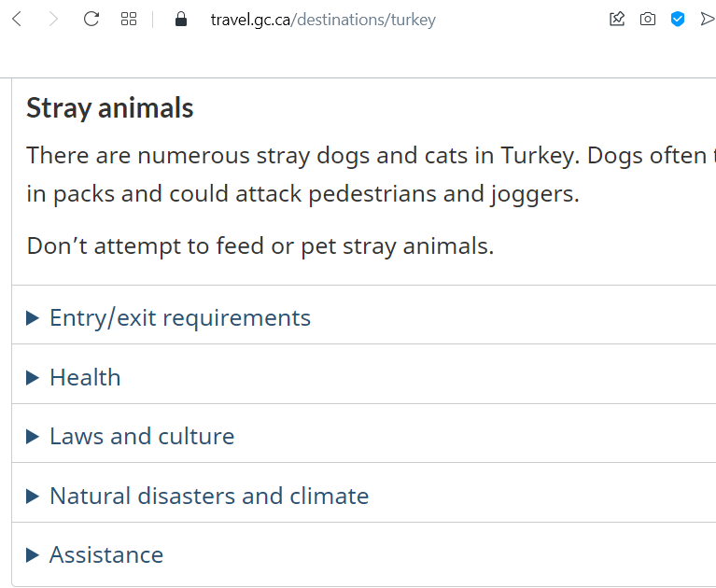Click the edit snapshot icon in address bar
The width and height of the screenshot is (716, 588).
617,19
